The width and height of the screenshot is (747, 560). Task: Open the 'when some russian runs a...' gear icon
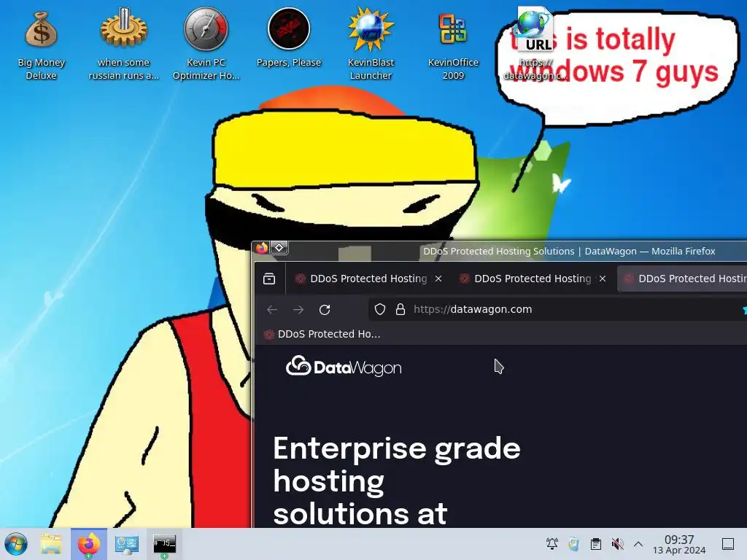click(123, 45)
